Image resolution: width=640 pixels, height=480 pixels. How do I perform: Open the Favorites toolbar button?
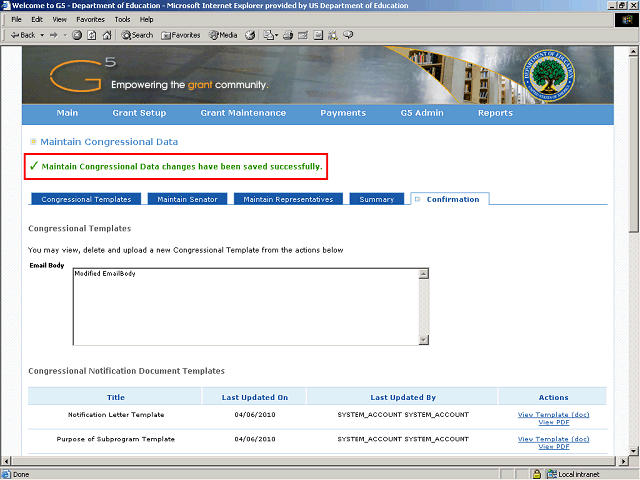pyautogui.click(x=181, y=35)
